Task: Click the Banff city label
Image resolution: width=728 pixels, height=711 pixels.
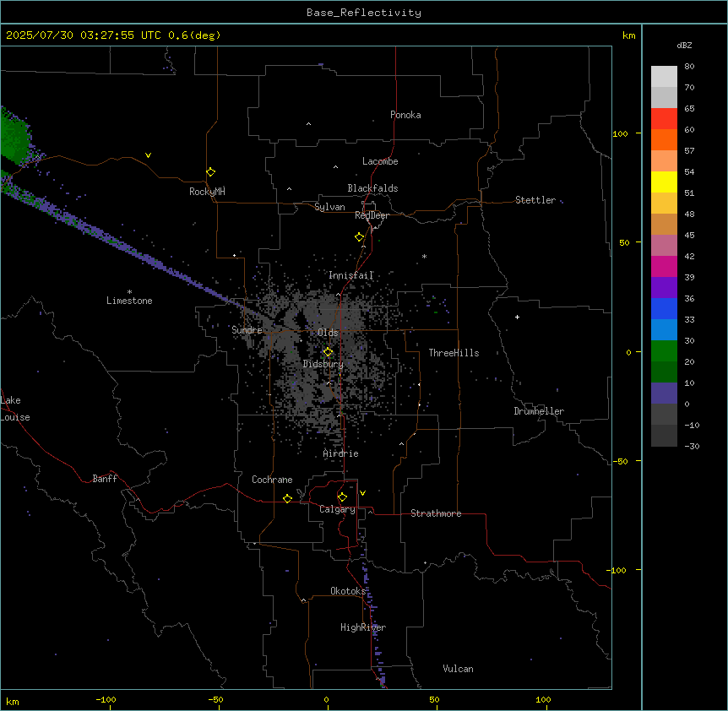Action: 105,479
